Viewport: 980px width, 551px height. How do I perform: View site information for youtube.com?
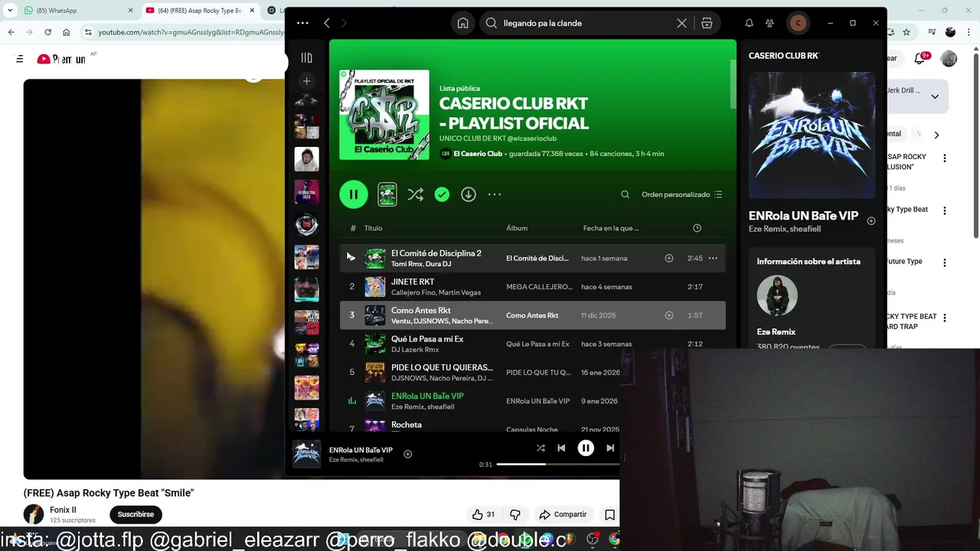89,32
